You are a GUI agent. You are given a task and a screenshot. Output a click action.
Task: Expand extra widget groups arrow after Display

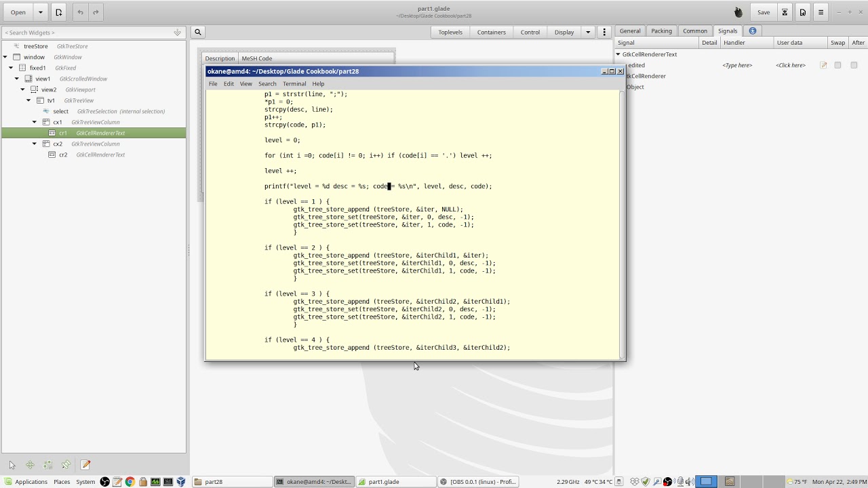588,32
